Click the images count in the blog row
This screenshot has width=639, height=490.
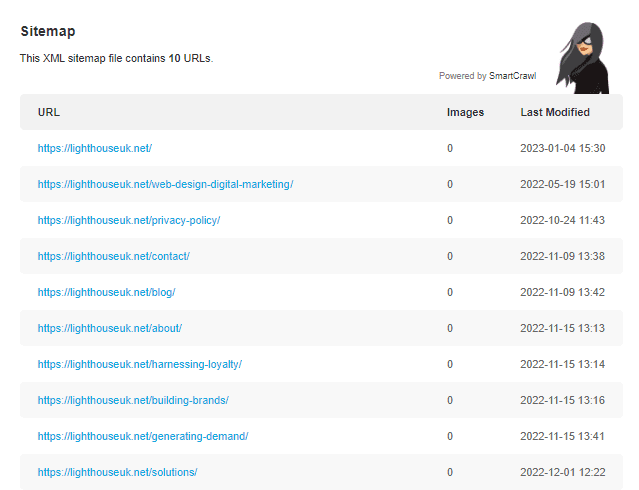click(x=450, y=292)
